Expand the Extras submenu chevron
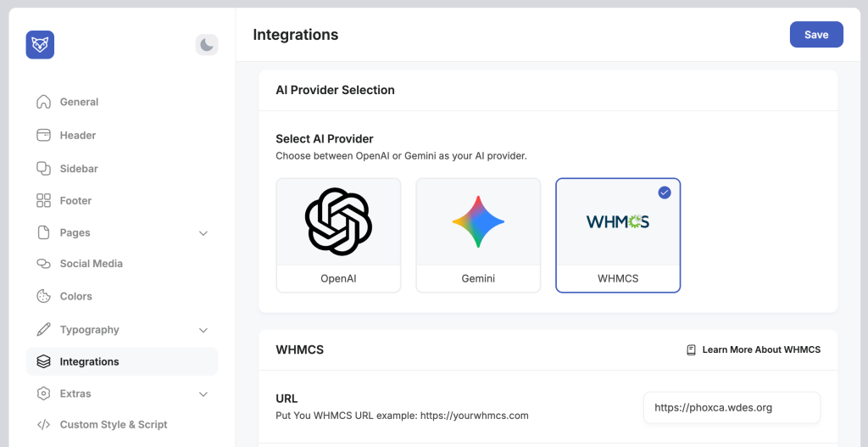868x447 pixels. (x=203, y=394)
